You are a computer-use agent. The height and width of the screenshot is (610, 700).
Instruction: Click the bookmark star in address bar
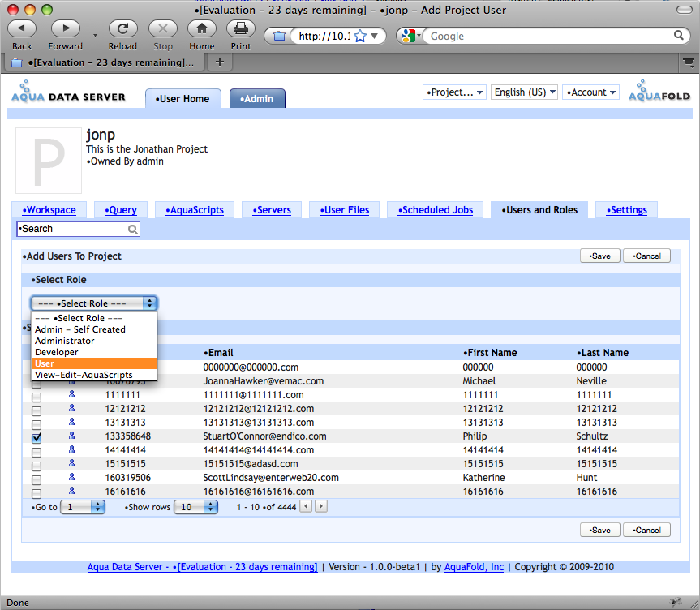[360, 37]
